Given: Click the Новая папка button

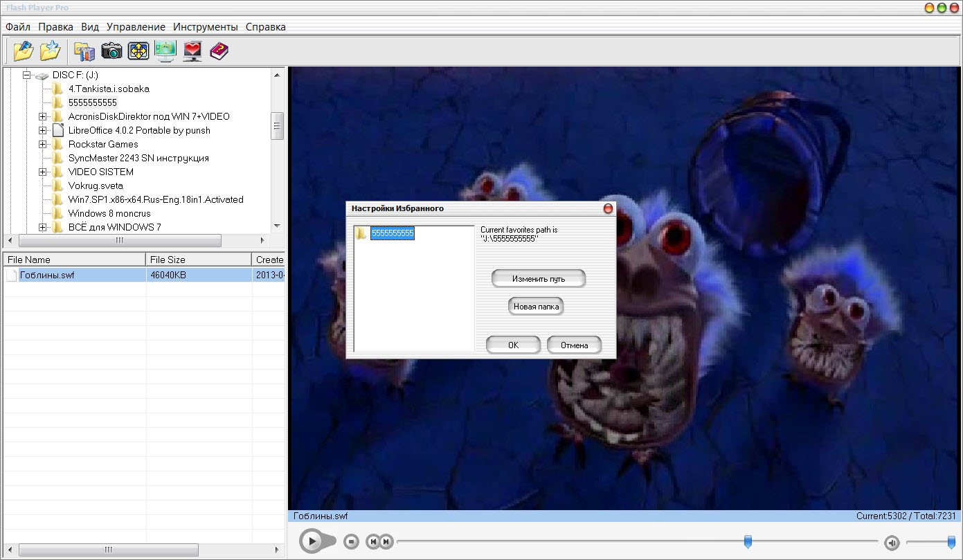Looking at the screenshot, I should (x=536, y=306).
